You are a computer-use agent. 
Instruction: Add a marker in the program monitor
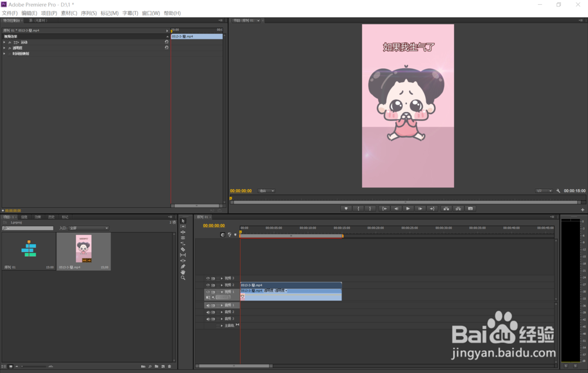346,209
